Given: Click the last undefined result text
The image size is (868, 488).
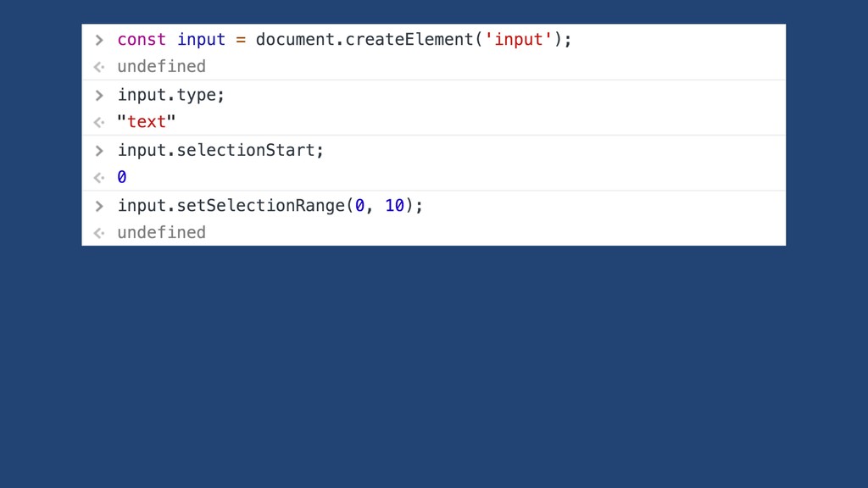Looking at the screenshot, I should pyautogui.click(x=162, y=232).
